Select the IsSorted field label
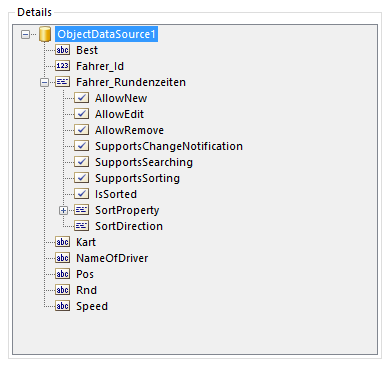Screen dimensions: 391x373 [116, 194]
